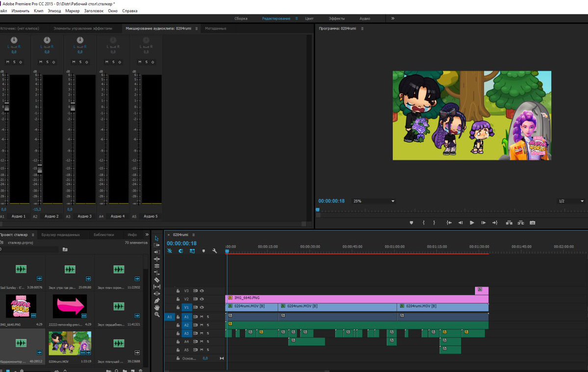This screenshot has height=372, width=588.
Task: Open the Project panel menu
Action: pyautogui.click(x=33, y=235)
